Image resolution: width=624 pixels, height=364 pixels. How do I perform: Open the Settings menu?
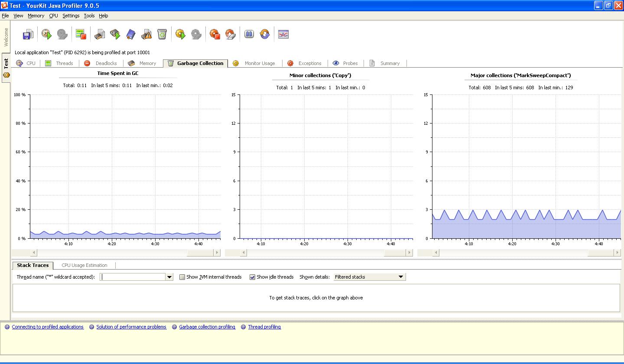click(71, 16)
